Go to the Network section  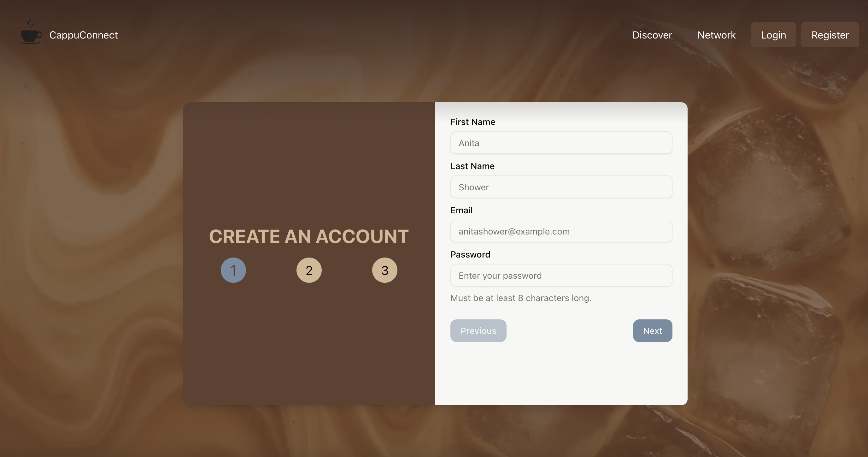pos(716,35)
